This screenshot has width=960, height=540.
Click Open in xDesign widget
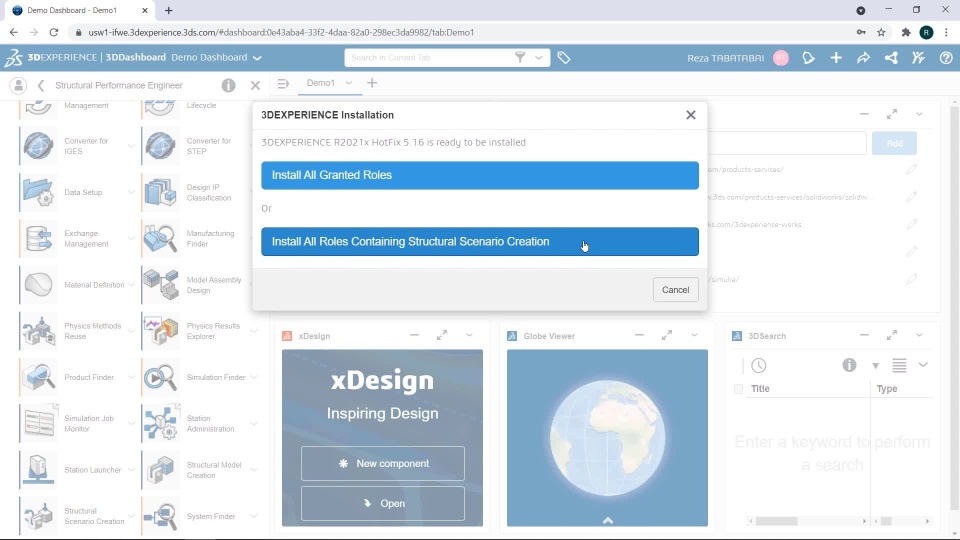[x=383, y=503]
